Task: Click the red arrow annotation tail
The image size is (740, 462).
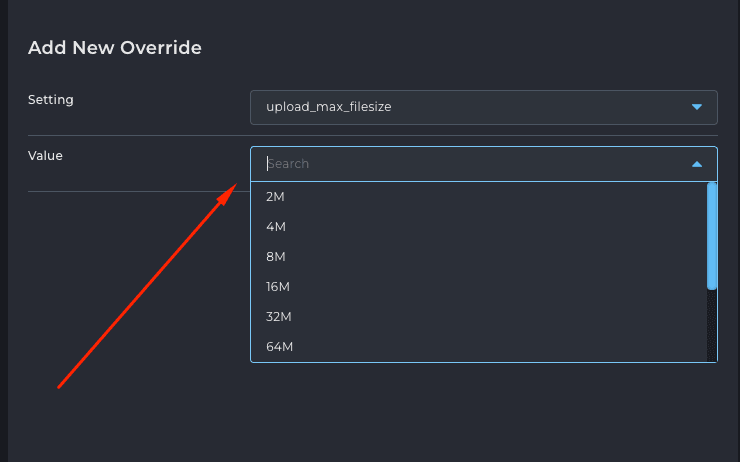Action: [x=61, y=385]
